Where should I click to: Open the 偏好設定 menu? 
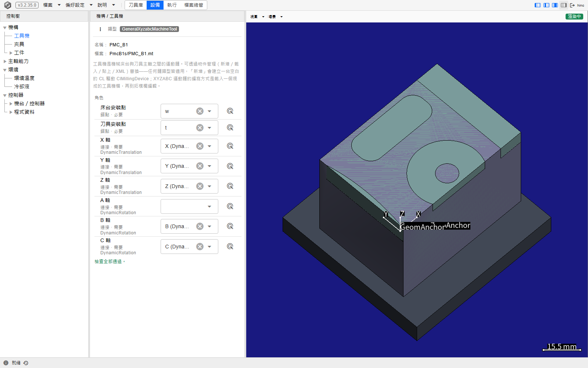(79, 5)
